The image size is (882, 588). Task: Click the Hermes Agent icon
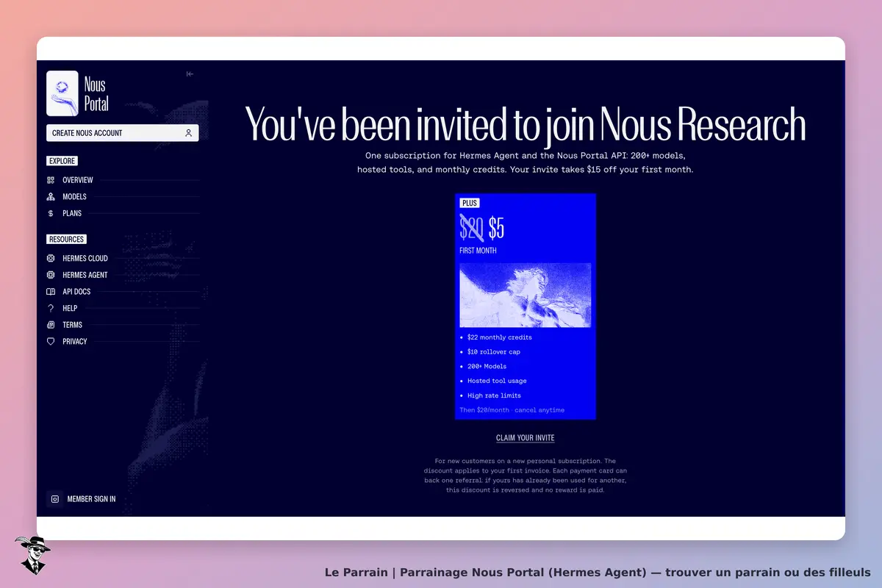point(51,275)
